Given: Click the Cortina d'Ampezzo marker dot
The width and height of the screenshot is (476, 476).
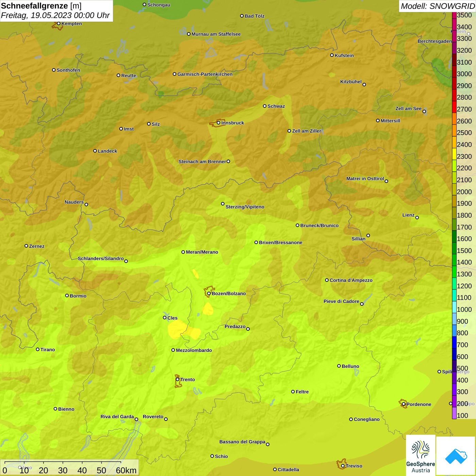Looking at the screenshot, I should pyautogui.click(x=327, y=280).
